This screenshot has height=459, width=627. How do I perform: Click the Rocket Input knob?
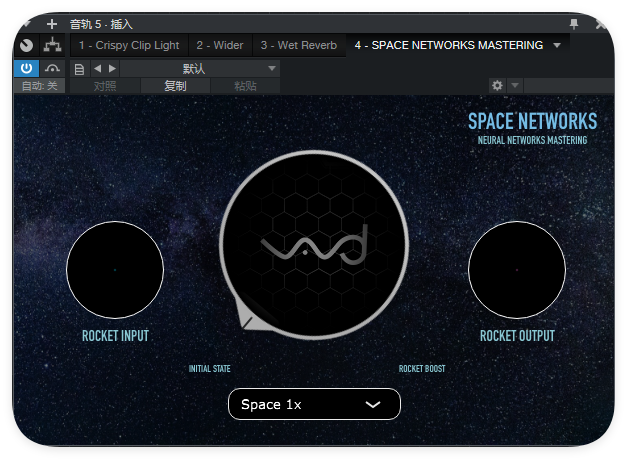(115, 270)
